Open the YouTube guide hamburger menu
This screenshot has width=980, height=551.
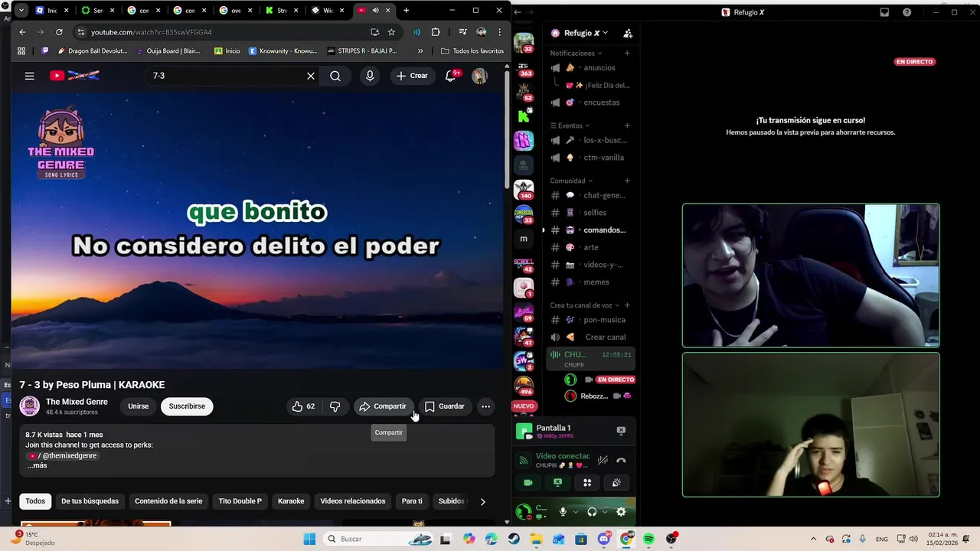(x=29, y=76)
